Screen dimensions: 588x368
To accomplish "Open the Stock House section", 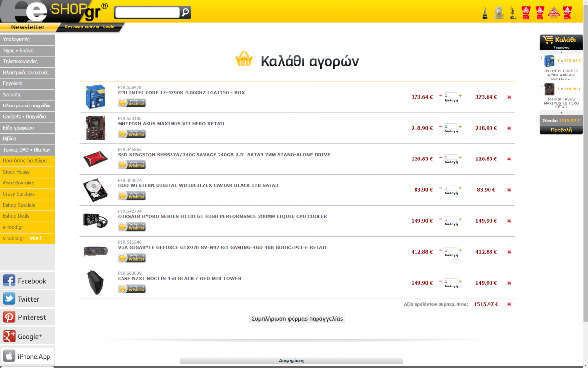I will pos(27,172).
